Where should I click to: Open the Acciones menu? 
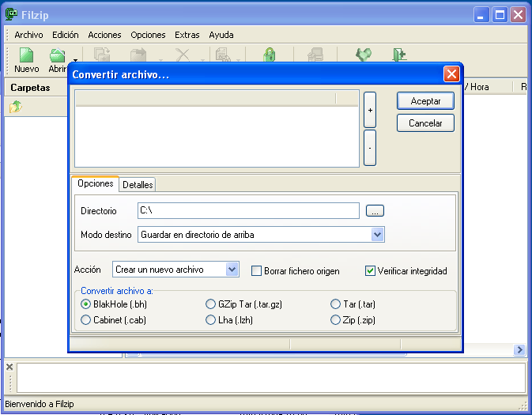pos(104,35)
